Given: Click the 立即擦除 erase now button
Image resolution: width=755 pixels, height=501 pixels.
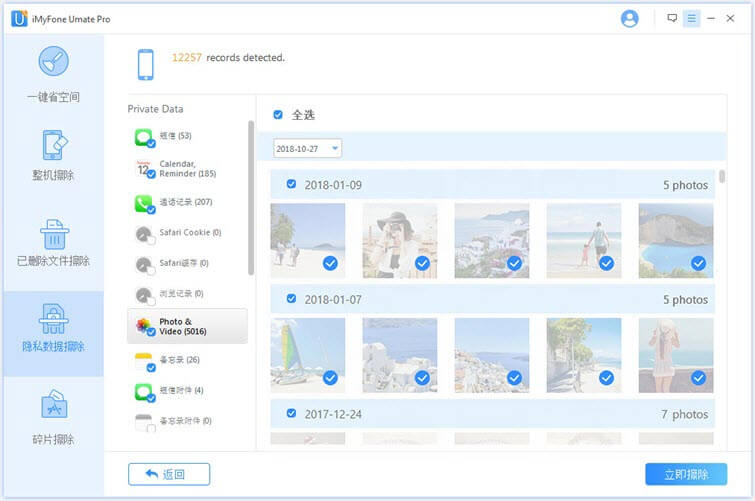Looking at the screenshot, I should click(x=686, y=474).
